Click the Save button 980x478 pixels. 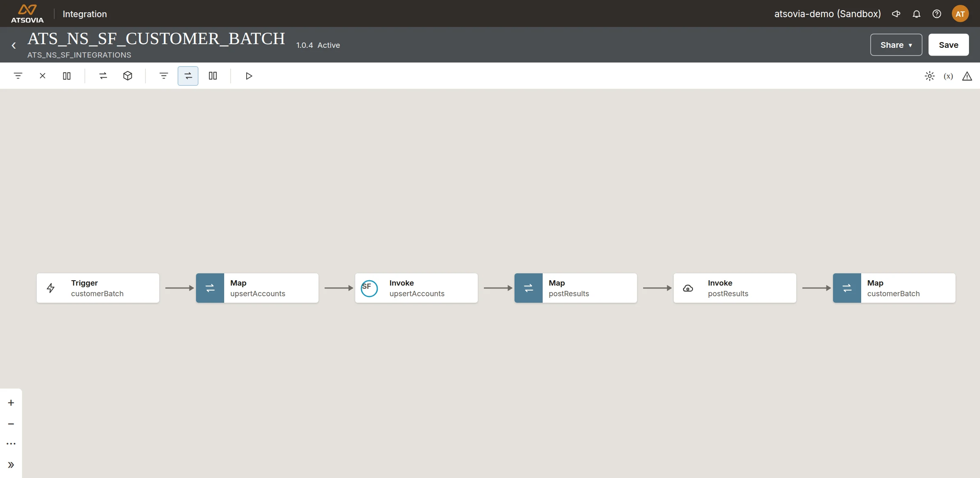pos(949,45)
